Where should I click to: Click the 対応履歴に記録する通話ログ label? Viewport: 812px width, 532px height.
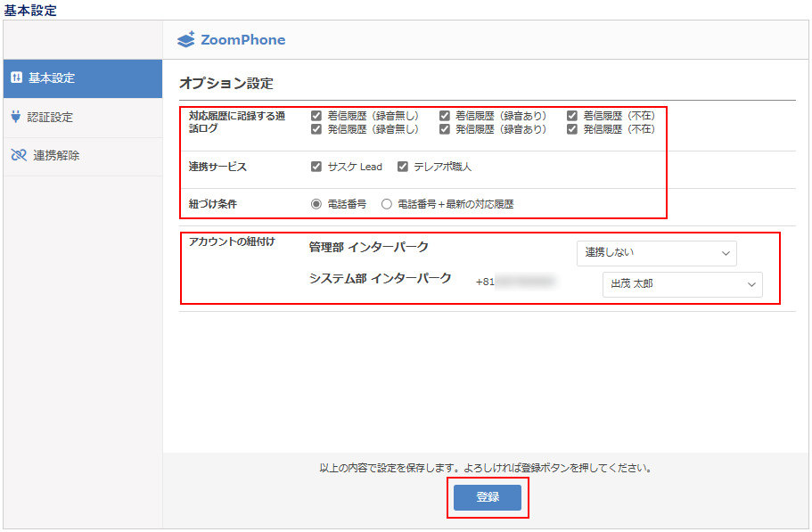237,122
